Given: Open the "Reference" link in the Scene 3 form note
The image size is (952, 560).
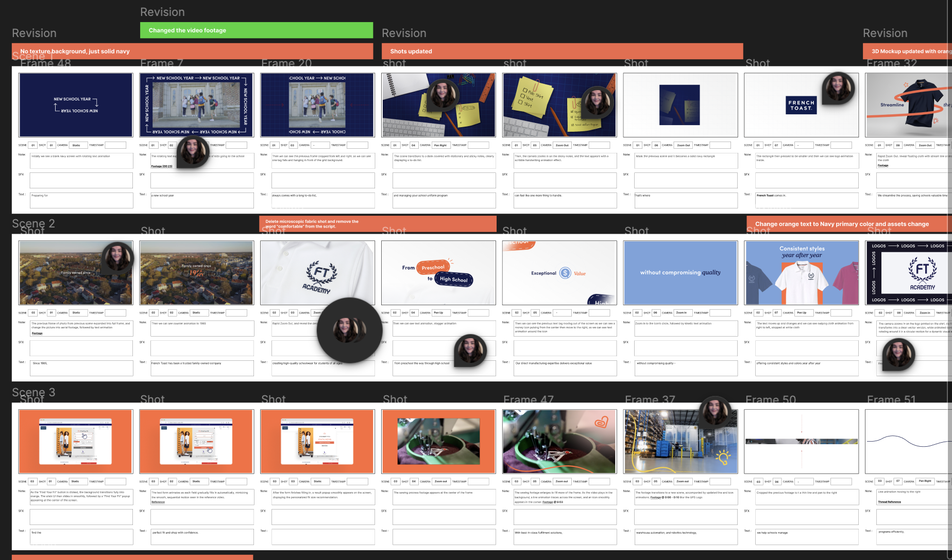Looking at the screenshot, I should coord(159,502).
